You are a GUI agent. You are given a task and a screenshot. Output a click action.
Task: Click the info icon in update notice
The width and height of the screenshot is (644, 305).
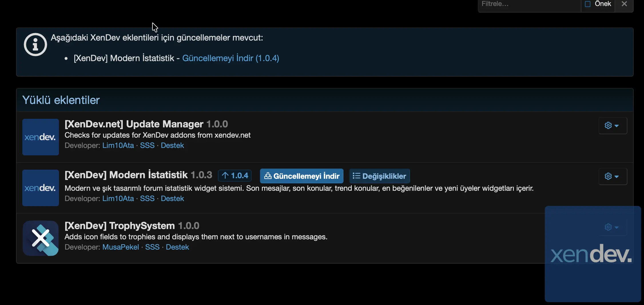click(x=35, y=45)
